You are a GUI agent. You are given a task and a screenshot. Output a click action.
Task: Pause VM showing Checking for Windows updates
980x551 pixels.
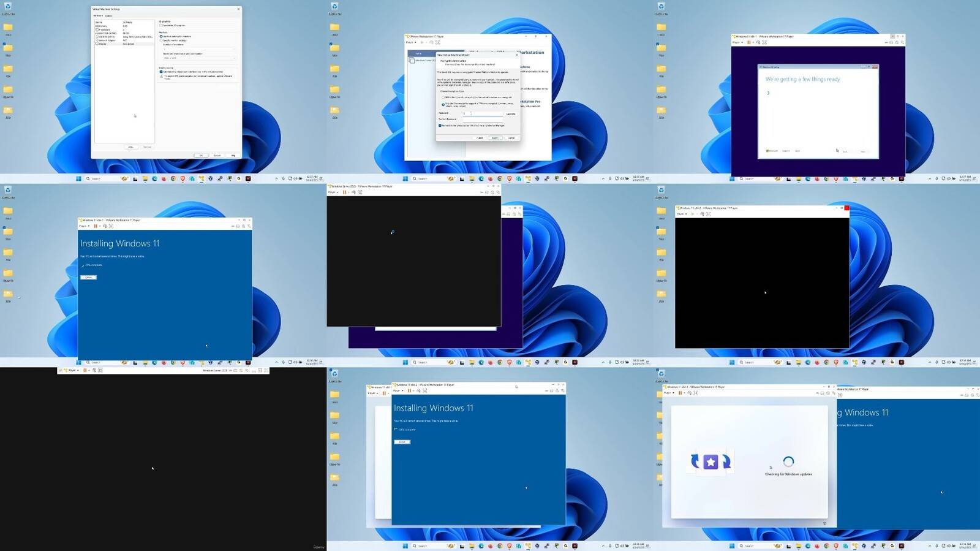pos(680,393)
